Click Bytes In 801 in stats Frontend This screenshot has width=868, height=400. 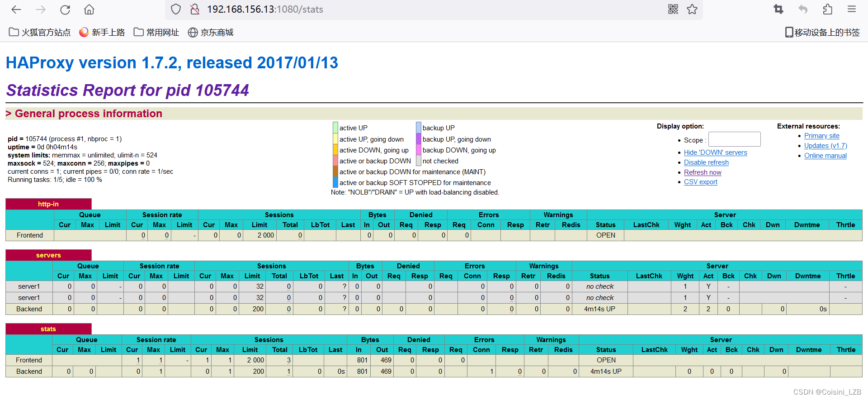362,360
